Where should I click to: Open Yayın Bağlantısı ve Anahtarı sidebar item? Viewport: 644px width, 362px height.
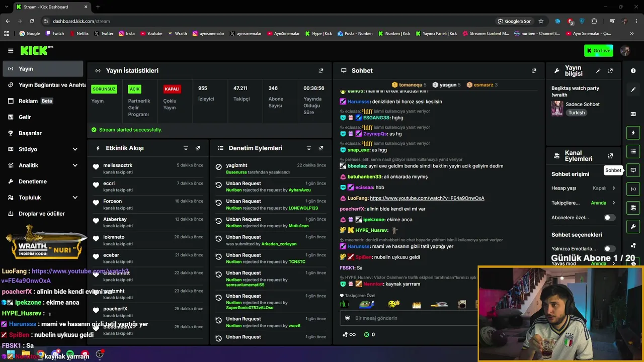43,85
